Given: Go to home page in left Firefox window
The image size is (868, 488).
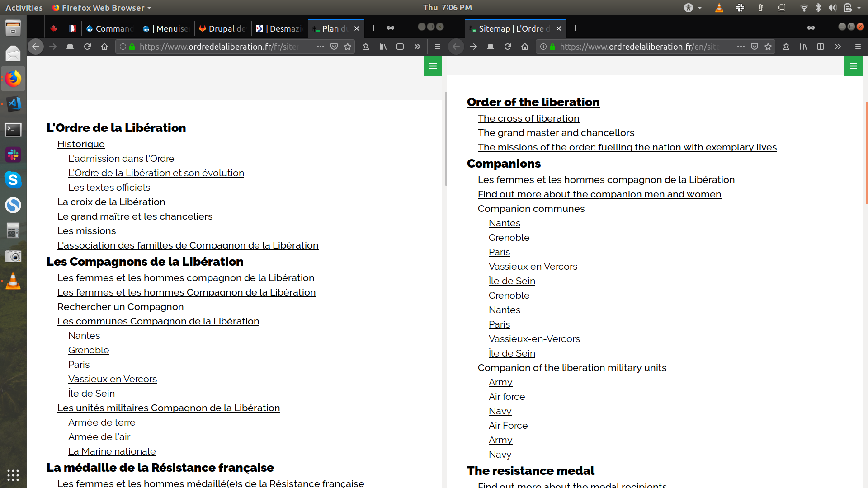Looking at the screenshot, I should coord(104,47).
